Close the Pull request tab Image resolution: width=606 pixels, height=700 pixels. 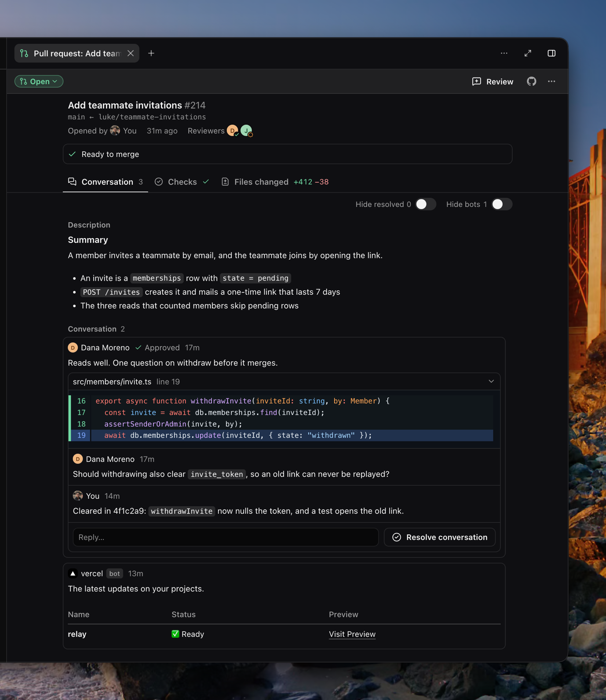tap(131, 53)
